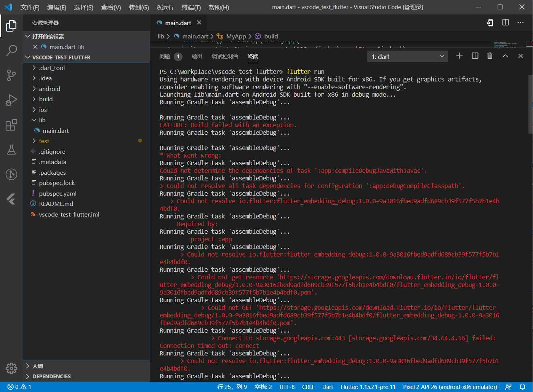Expand the test folder
Viewport: 533px width, 392px height.
point(34,141)
